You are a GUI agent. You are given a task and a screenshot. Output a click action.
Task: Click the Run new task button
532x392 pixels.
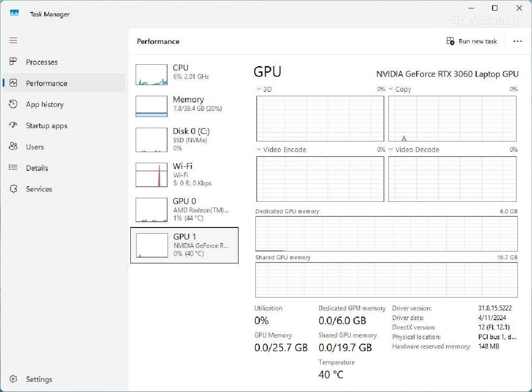[472, 41]
